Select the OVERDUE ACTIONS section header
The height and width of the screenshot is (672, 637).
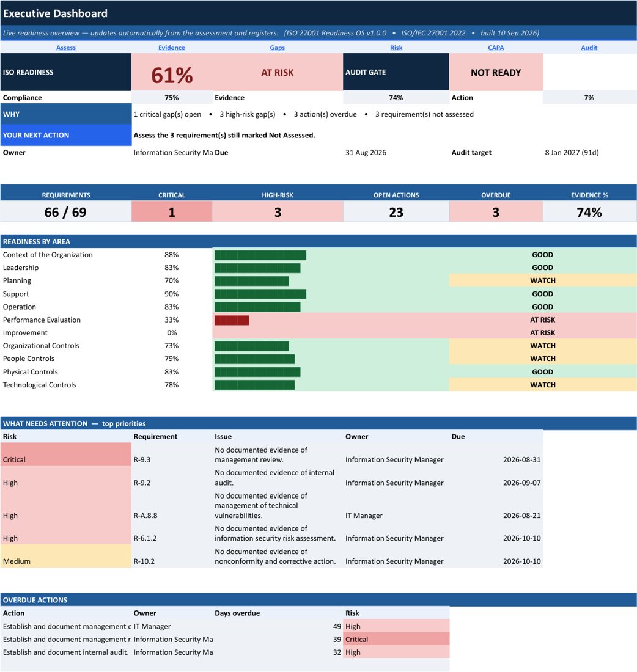pos(318,600)
